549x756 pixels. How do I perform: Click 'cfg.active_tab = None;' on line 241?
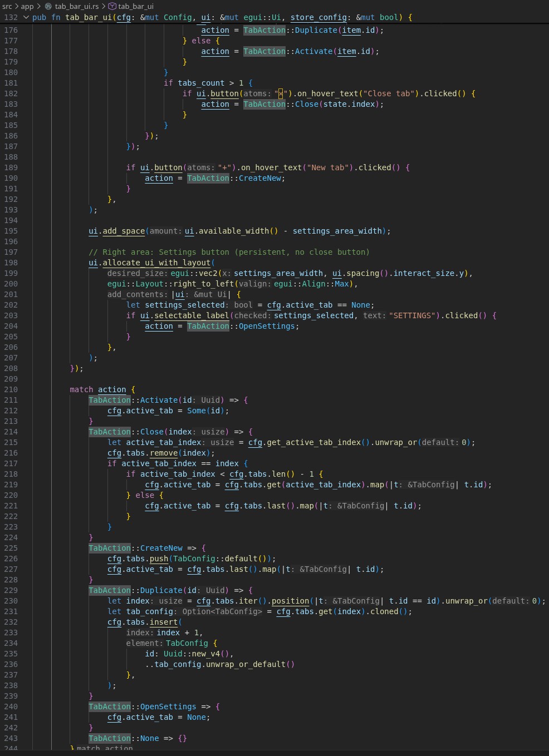point(159,717)
